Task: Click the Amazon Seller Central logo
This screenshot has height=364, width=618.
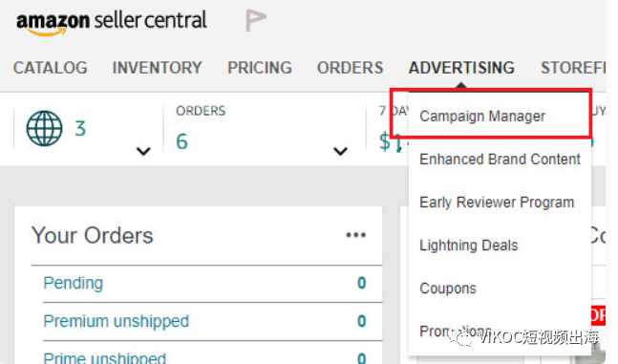Action: point(112,22)
